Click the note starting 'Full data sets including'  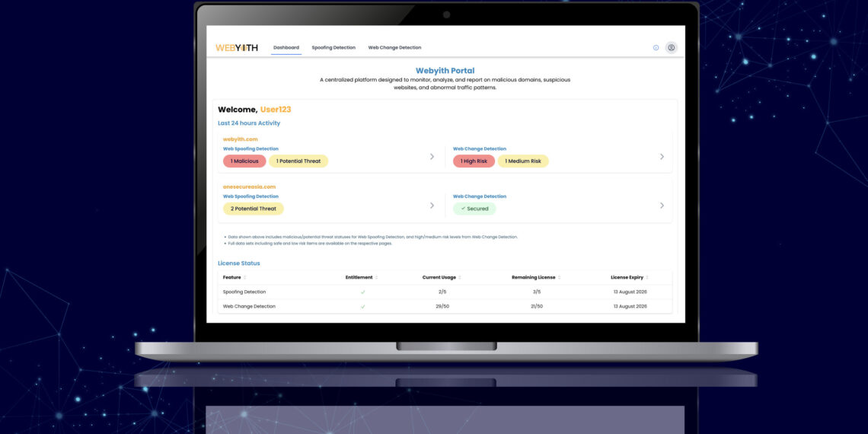point(310,244)
